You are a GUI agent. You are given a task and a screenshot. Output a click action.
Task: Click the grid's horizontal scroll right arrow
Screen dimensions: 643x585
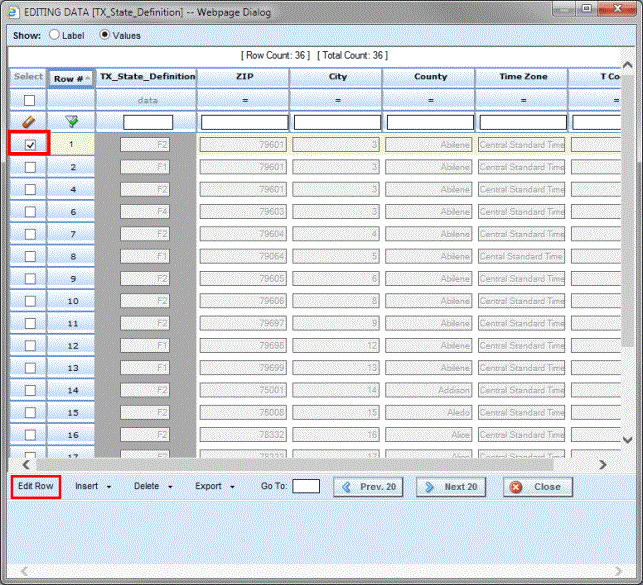(602, 464)
